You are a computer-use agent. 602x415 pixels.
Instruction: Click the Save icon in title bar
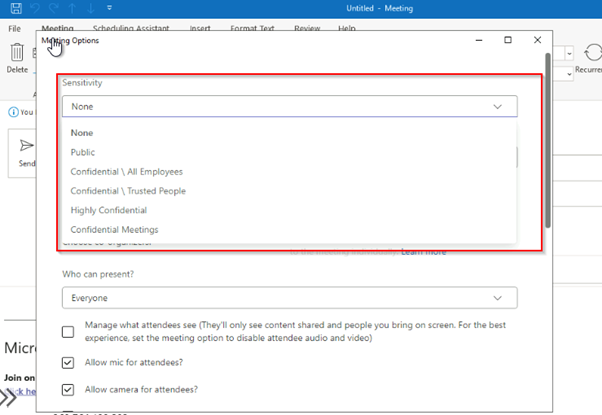point(15,9)
